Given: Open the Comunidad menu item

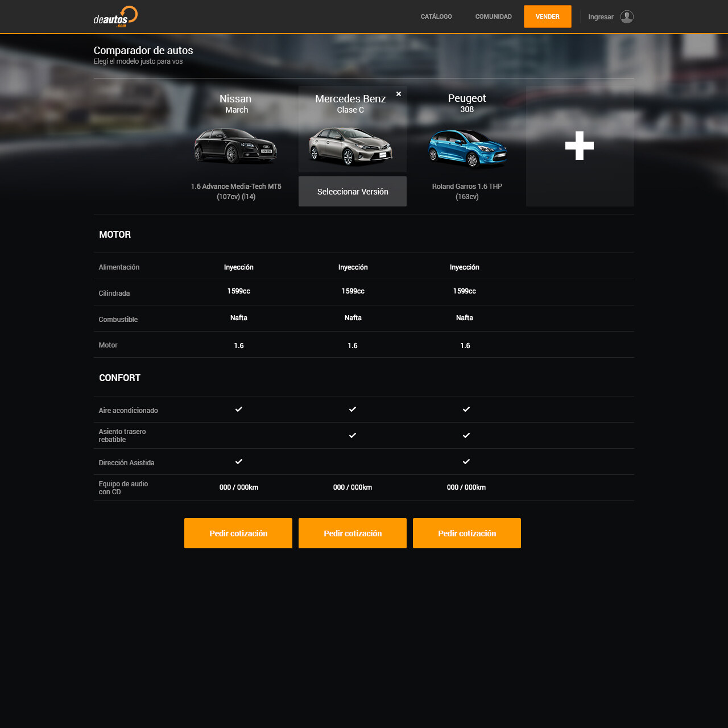Looking at the screenshot, I should (x=494, y=16).
